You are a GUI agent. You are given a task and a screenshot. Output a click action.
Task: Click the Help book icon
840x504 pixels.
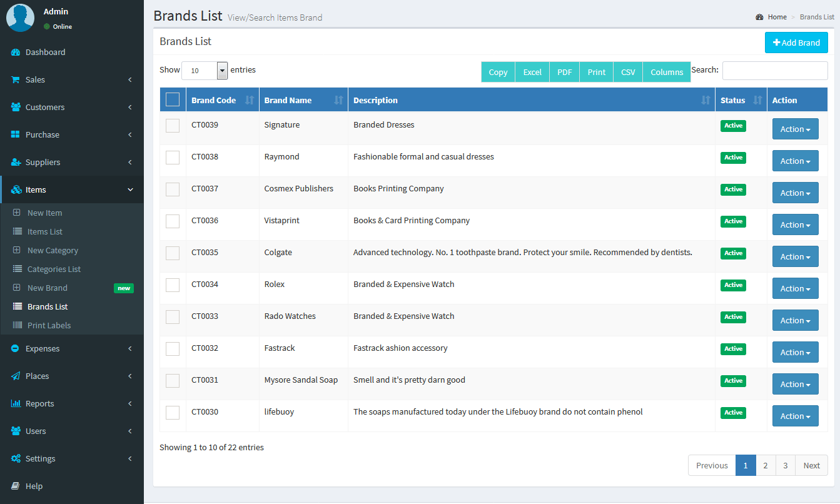tap(16, 486)
